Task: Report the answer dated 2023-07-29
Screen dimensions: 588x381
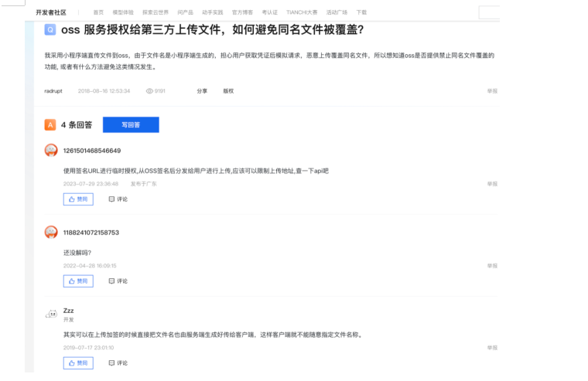Action: tap(492, 184)
